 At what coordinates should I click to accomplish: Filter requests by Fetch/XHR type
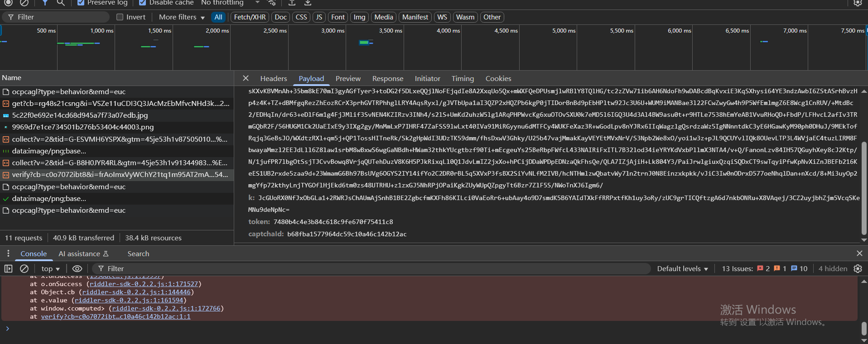point(250,17)
